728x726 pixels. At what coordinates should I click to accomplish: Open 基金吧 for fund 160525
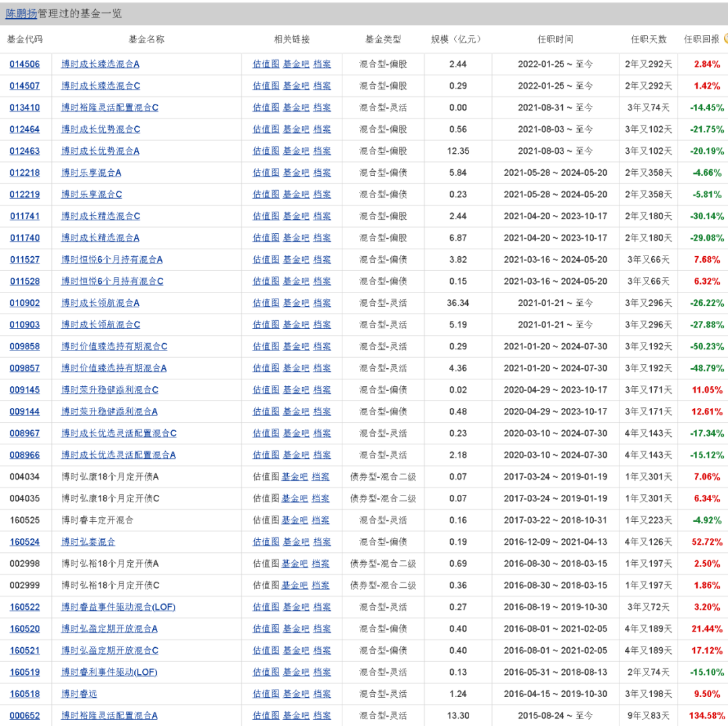pyautogui.click(x=295, y=520)
